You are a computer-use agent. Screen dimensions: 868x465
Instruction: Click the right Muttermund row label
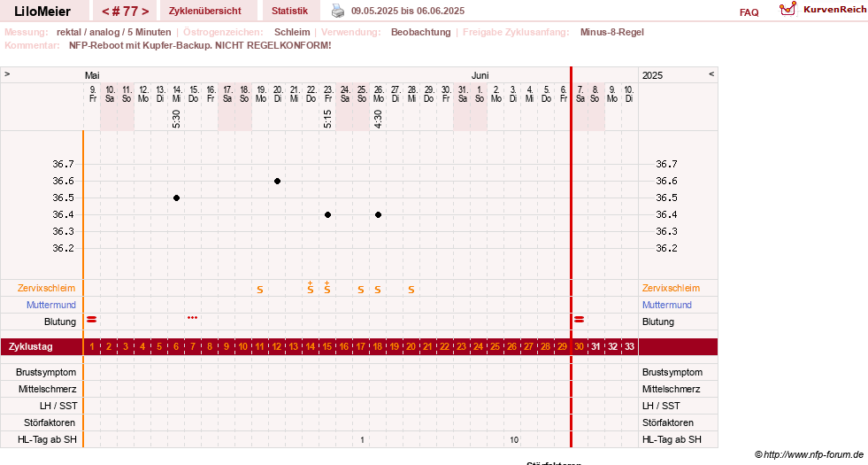click(667, 305)
